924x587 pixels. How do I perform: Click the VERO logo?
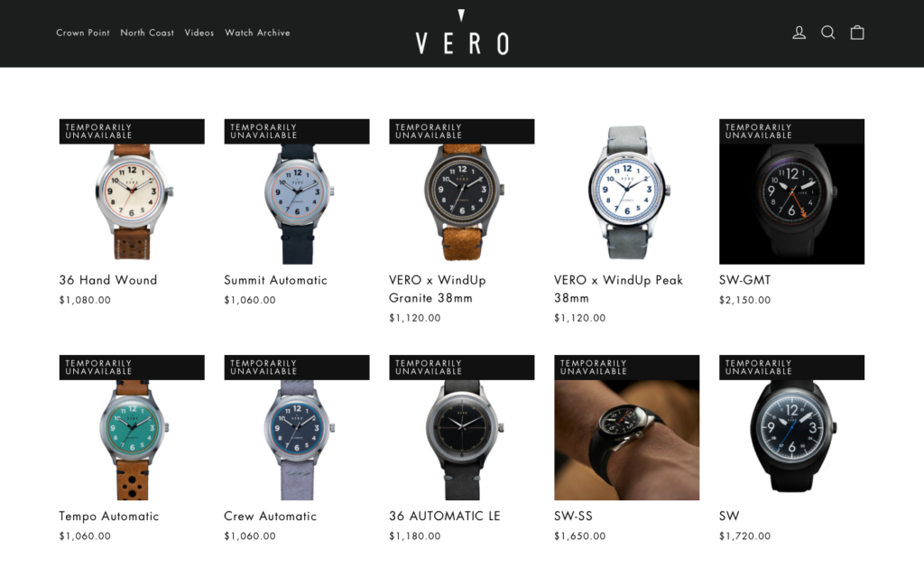(x=462, y=33)
